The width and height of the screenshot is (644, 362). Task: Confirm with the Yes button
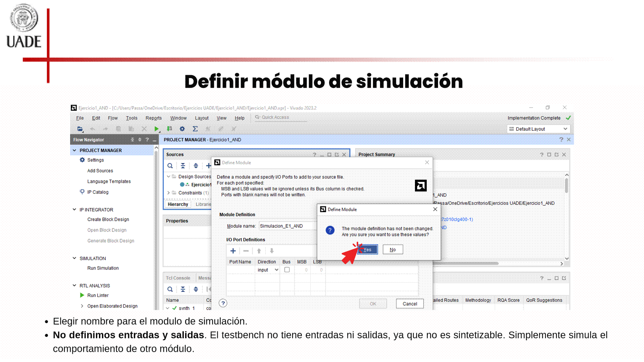(x=367, y=249)
